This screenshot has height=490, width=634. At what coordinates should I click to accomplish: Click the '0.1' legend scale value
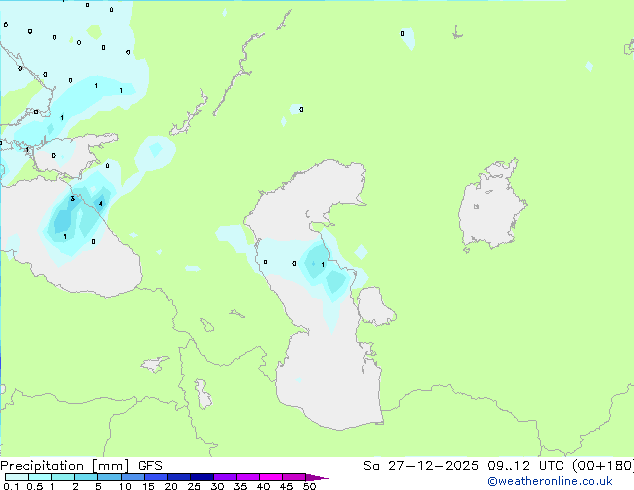11,486
